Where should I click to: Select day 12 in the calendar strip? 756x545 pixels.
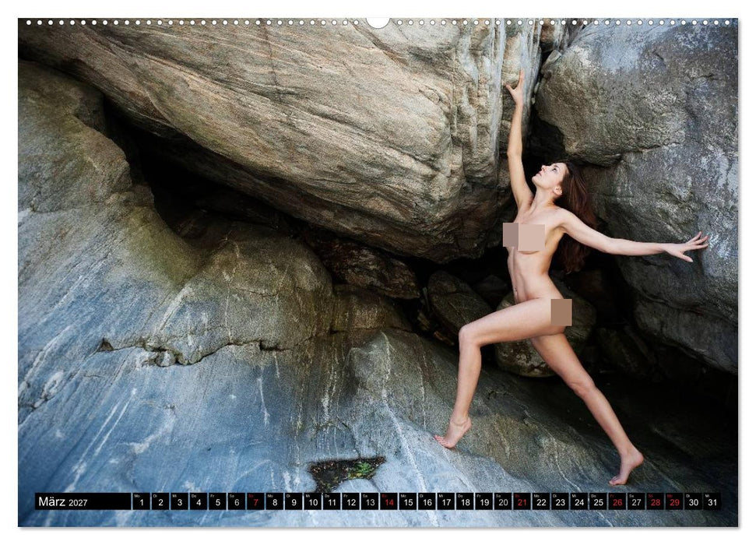click(x=350, y=501)
